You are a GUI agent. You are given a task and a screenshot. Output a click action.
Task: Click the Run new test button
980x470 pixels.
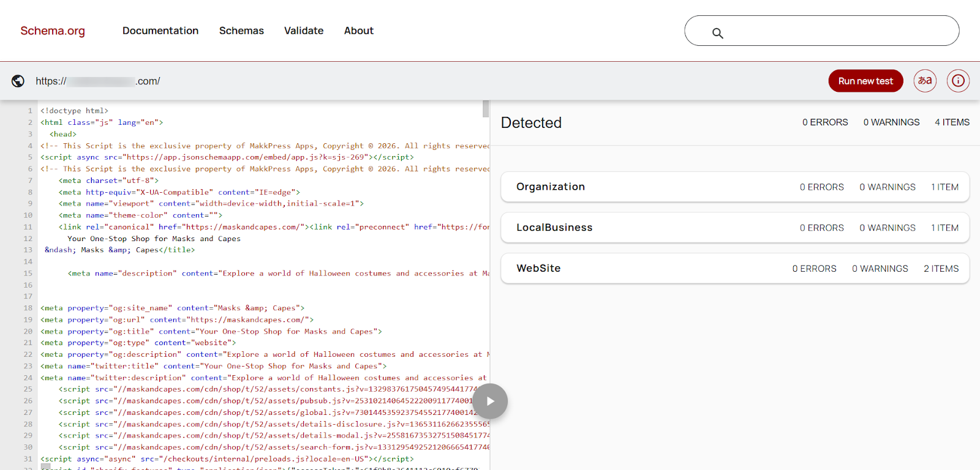click(865, 81)
